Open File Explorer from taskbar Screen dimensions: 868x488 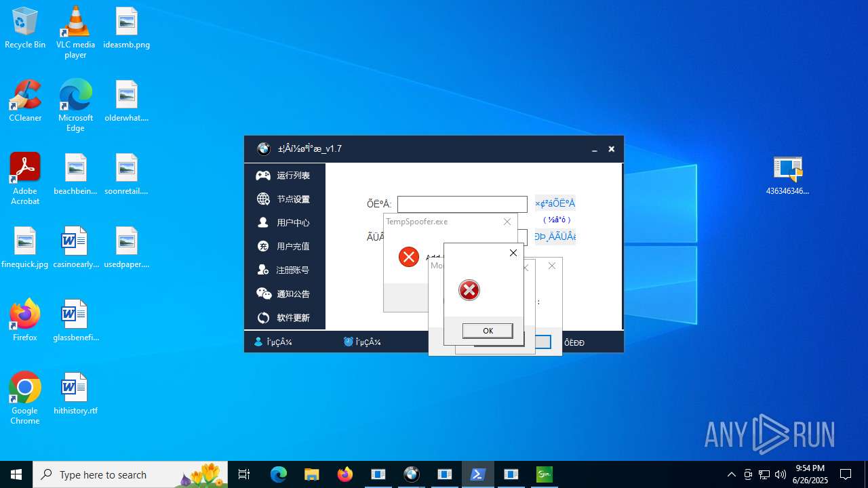pyautogui.click(x=312, y=474)
